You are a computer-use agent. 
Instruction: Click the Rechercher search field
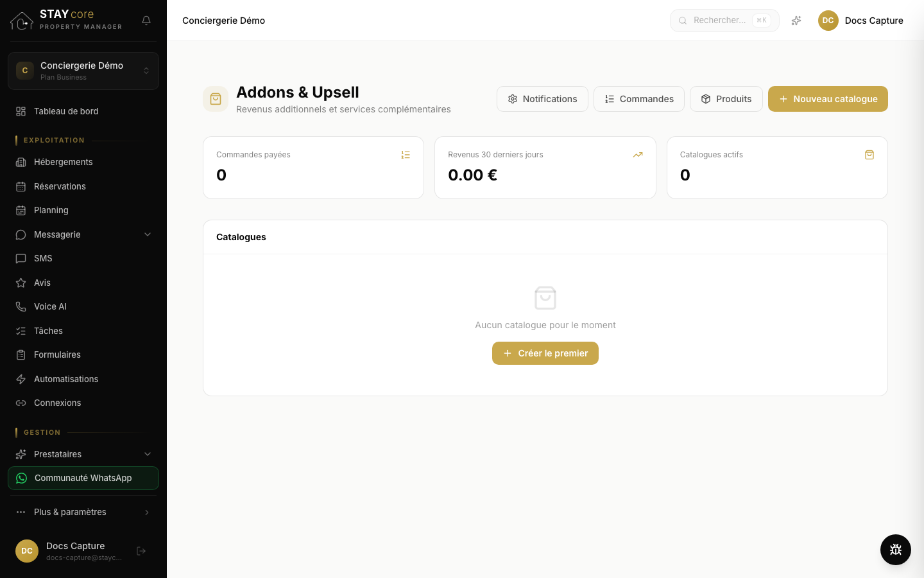724,21
